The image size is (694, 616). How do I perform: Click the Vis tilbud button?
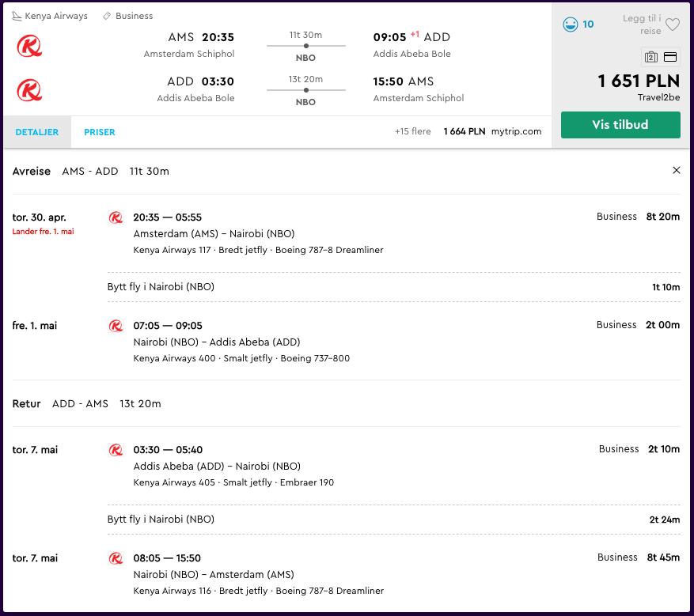point(620,125)
